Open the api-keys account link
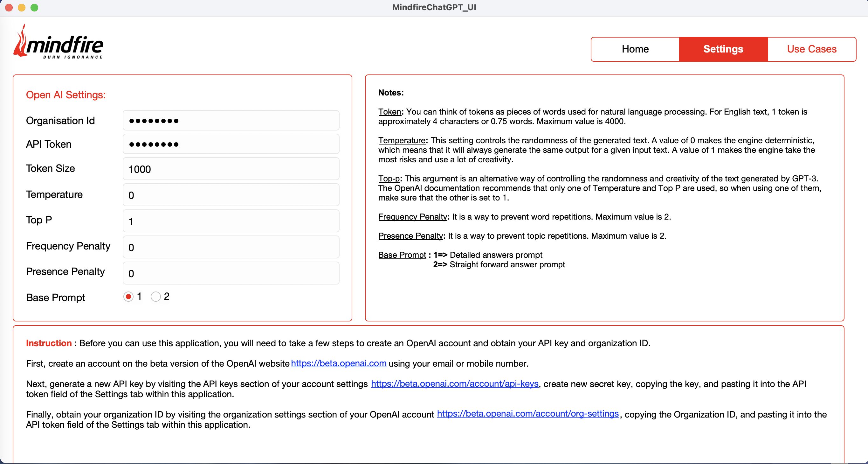 pos(455,384)
